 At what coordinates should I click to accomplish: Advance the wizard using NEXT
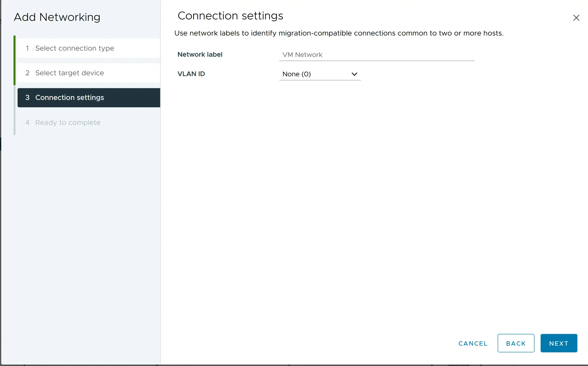tap(558, 343)
